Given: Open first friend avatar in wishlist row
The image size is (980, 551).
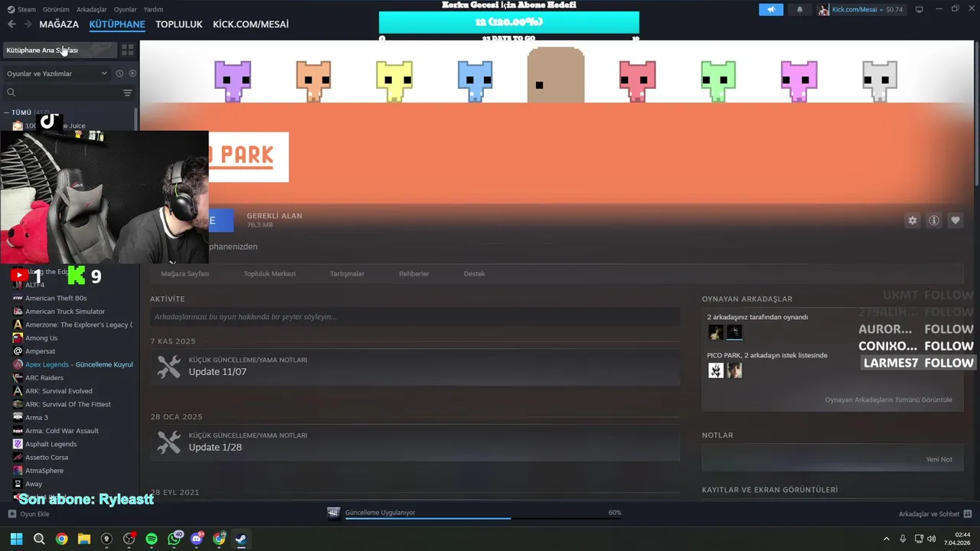Looking at the screenshot, I should 716,370.
